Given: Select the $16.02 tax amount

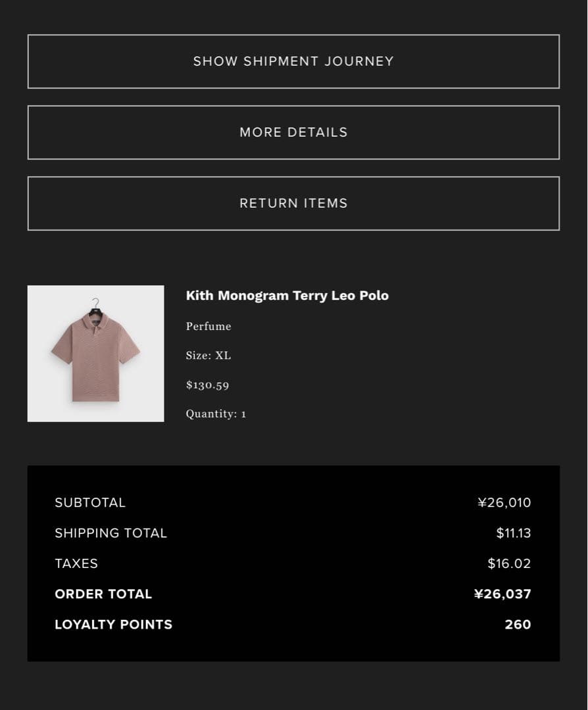Looking at the screenshot, I should coord(510,563).
